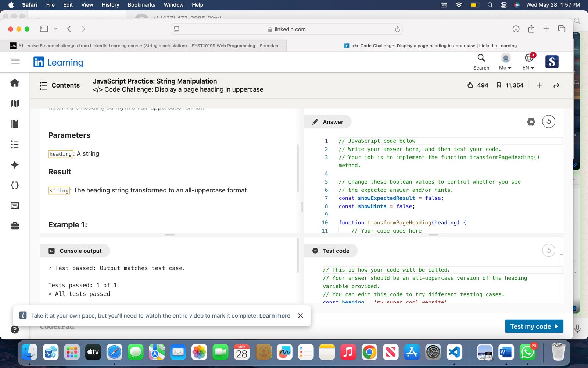This screenshot has height=368, width=588.
Task: Click the Search magnifier in the header
Action: (x=481, y=58)
